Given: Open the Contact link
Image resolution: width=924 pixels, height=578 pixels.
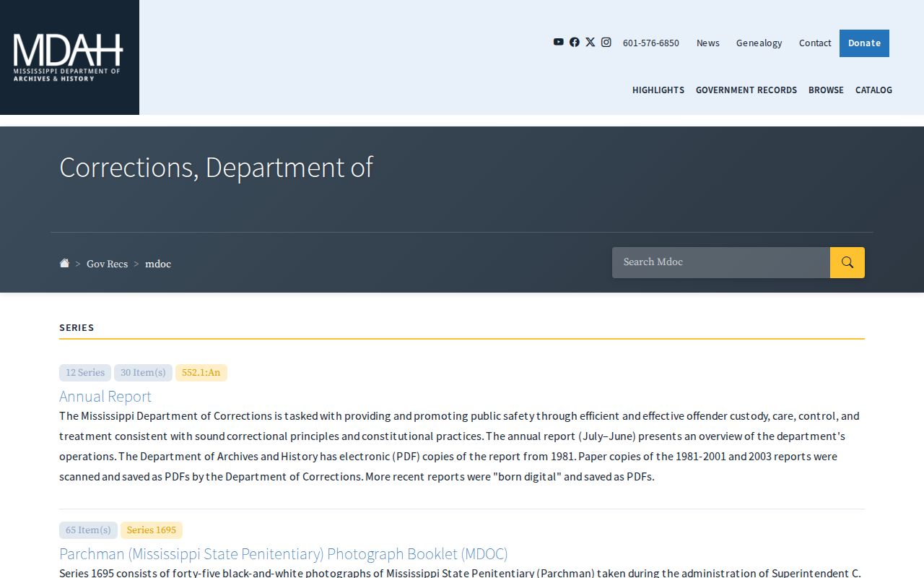Looking at the screenshot, I should (815, 43).
